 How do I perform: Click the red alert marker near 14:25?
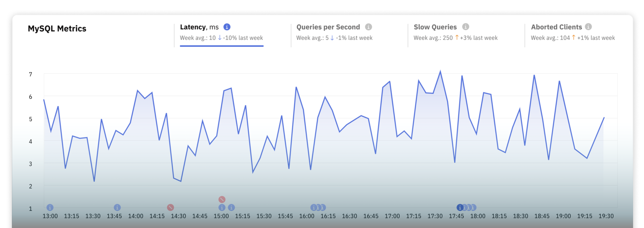click(x=171, y=207)
